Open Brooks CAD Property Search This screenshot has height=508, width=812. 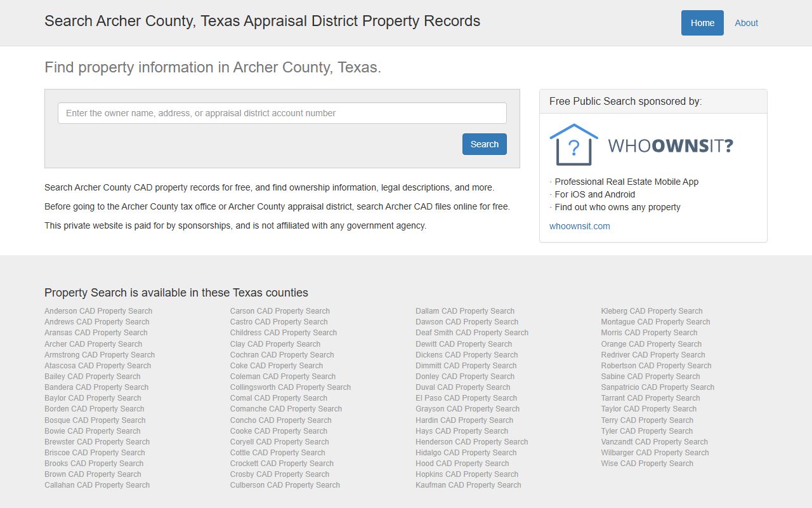pos(94,464)
